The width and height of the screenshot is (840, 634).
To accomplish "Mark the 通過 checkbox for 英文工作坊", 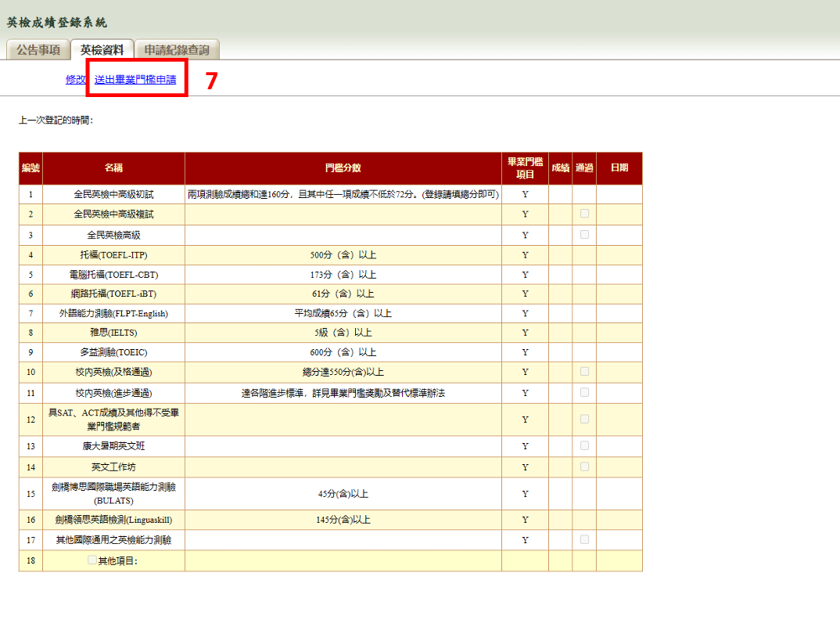I will click(x=584, y=467).
